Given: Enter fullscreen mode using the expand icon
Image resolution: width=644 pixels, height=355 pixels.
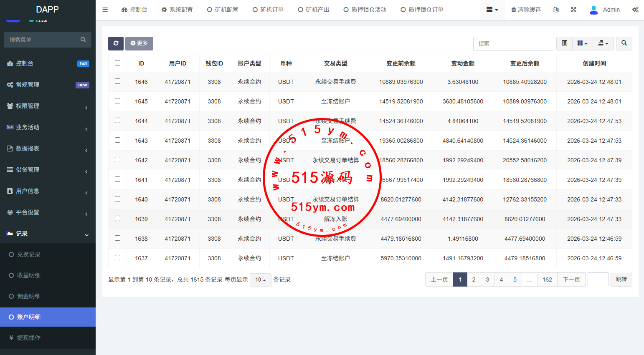Looking at the screenshot, I should coord(573,10).
